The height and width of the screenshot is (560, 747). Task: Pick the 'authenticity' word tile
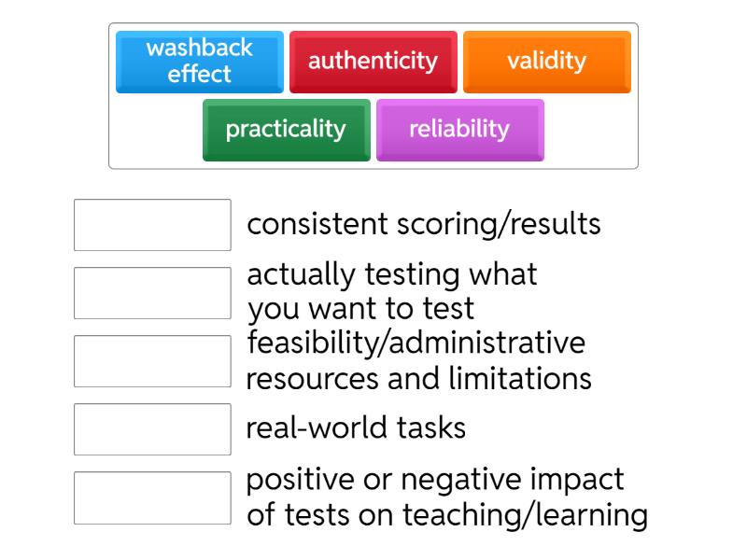(x=373, y=62)
